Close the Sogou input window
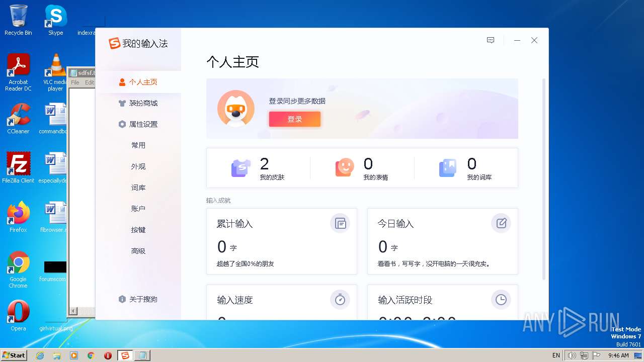 [x=534, y=40]
